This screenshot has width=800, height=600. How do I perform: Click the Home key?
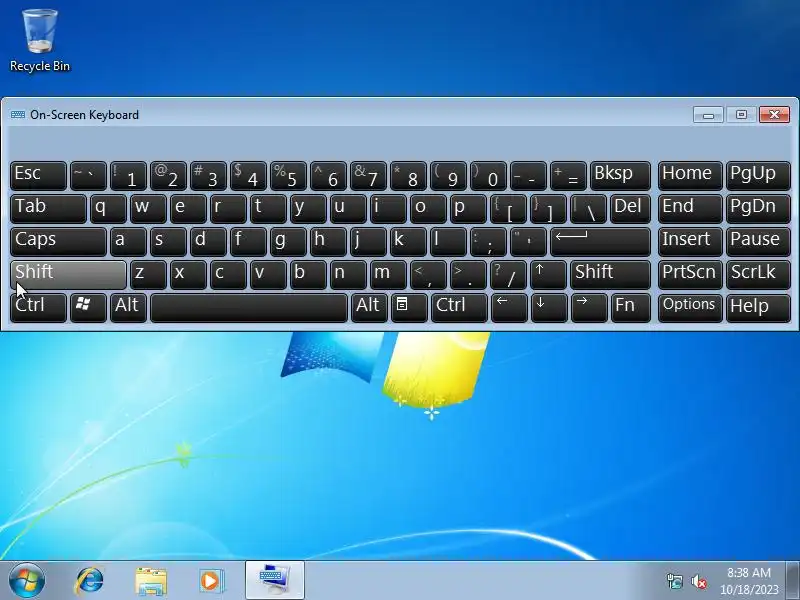point(690,176)
